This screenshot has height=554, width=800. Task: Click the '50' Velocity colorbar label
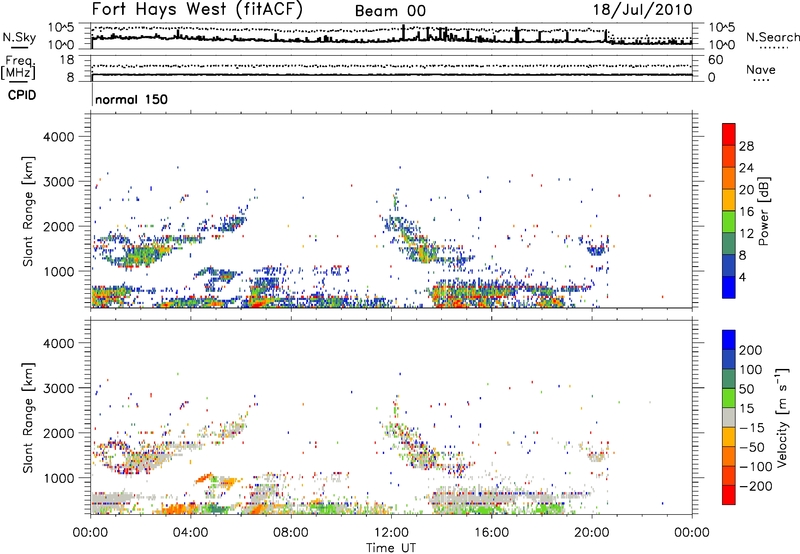point(747,389)
